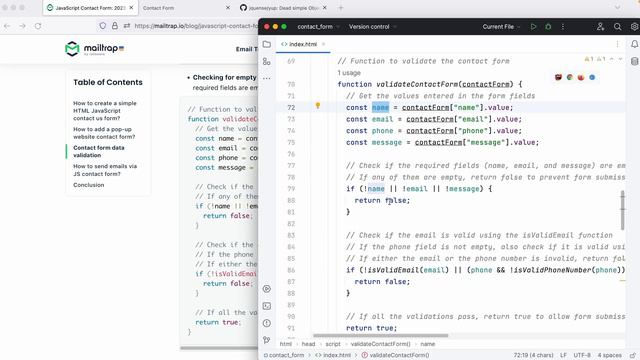Expand the Version control dropdown
The image size is (640, 360).
(373, 27)
